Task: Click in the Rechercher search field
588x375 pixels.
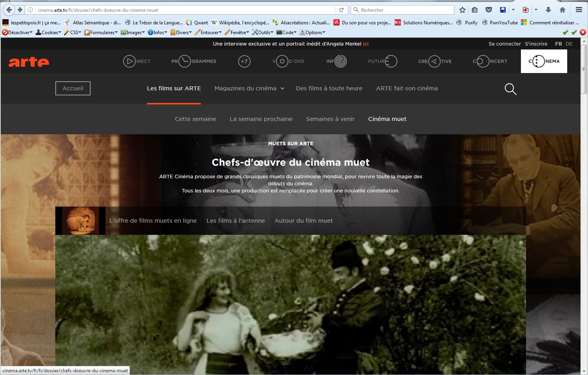Action: pyautogui.click(x=404, y=10)
